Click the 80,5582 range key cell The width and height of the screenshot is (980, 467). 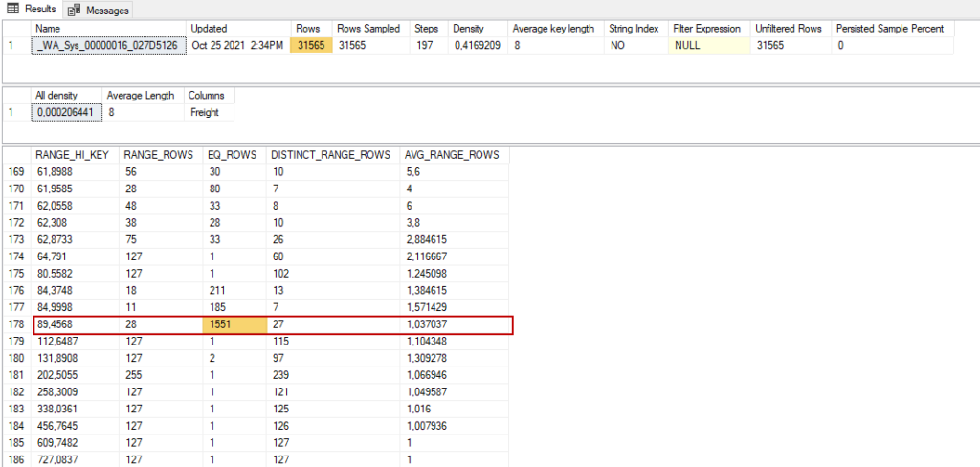coord(75,274)
